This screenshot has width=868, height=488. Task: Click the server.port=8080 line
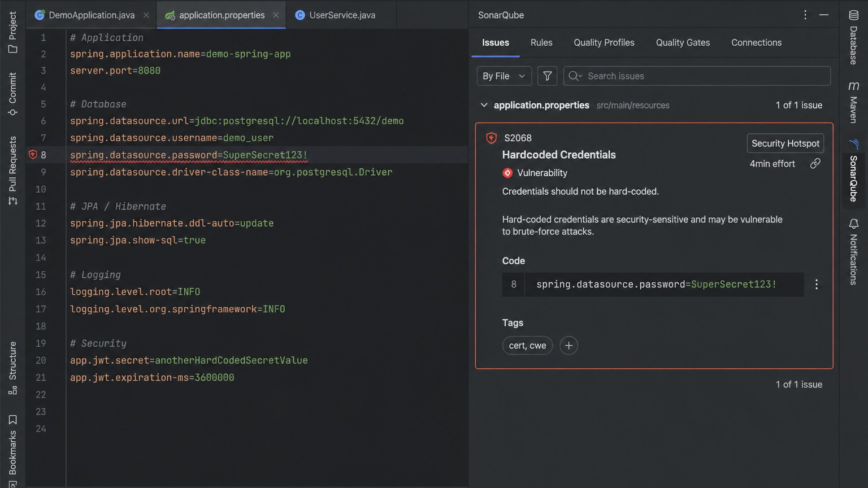pyautogui.click(x=115, y=71)
